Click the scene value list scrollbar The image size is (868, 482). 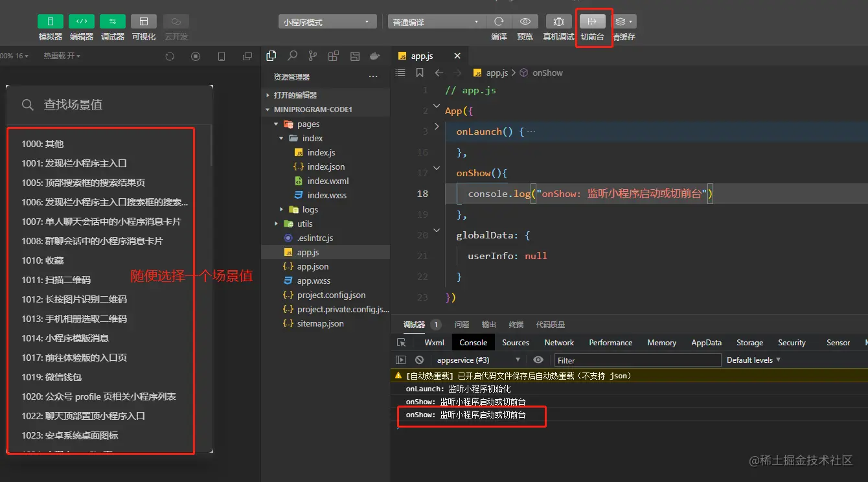click(x=211, y=145)
